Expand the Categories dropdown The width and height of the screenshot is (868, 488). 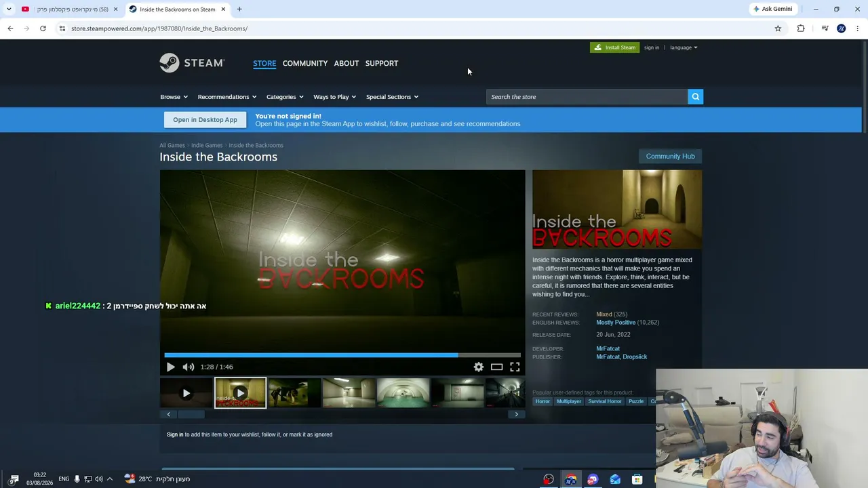285,97
